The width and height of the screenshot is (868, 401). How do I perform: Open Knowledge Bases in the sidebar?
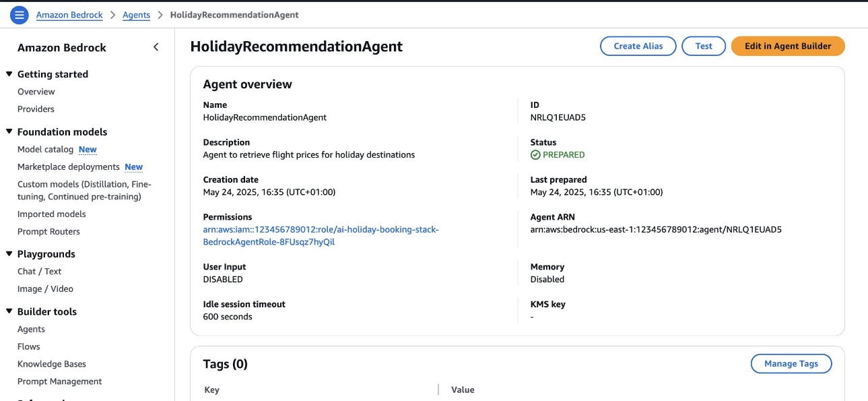(52, 365)
